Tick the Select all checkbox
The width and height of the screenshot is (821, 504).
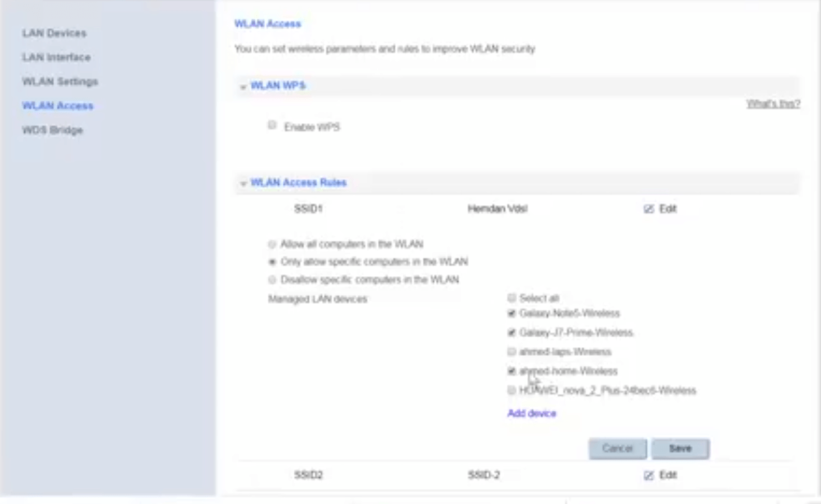[x=512, y=297]
